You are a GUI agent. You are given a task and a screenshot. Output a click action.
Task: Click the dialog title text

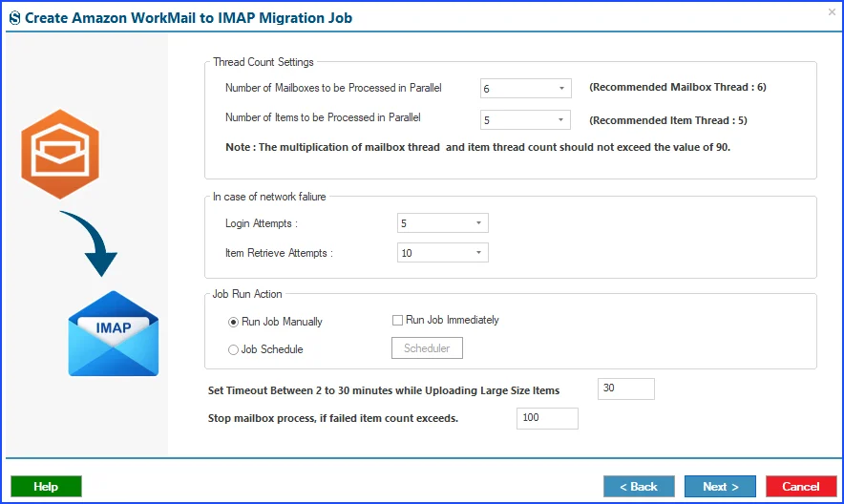tap(188, 18)
